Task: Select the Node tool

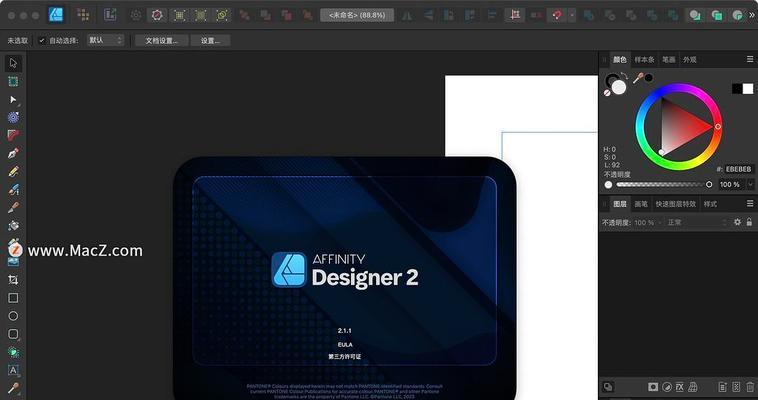Action: [x=13, y=100]
